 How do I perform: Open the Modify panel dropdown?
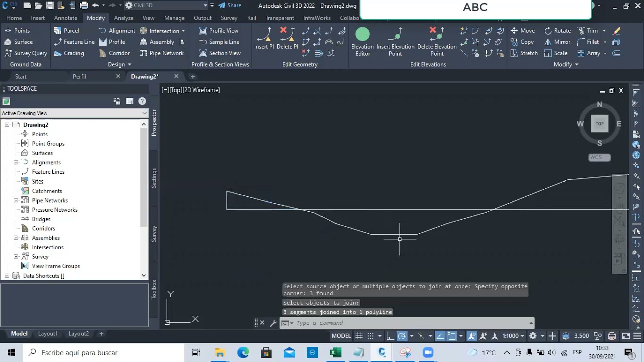[566, 64]
